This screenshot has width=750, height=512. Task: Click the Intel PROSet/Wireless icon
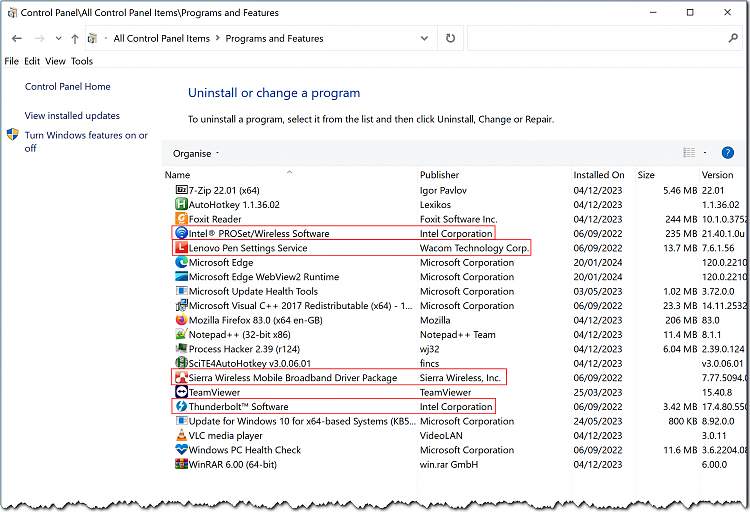(181, 233)
